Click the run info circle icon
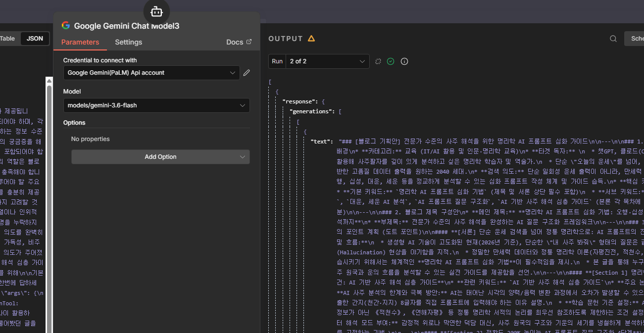The image size is (644, 333). [x=404, y=61]
